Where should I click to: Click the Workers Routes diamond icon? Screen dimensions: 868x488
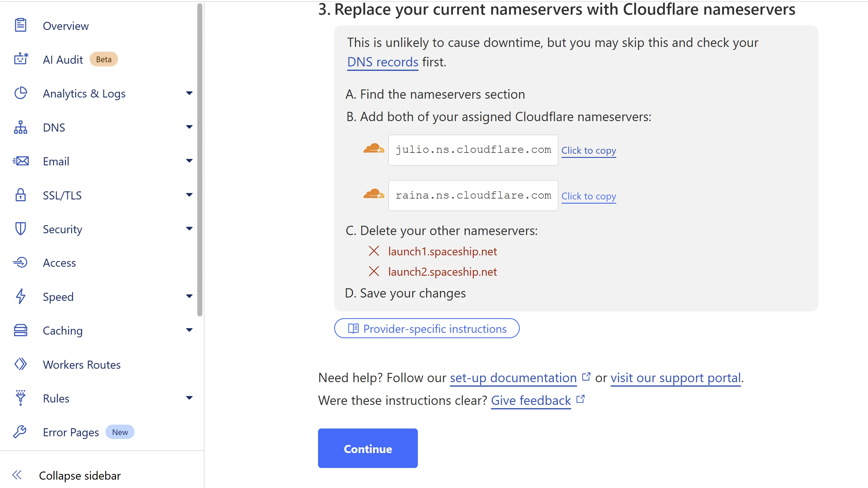pos(21,364)
